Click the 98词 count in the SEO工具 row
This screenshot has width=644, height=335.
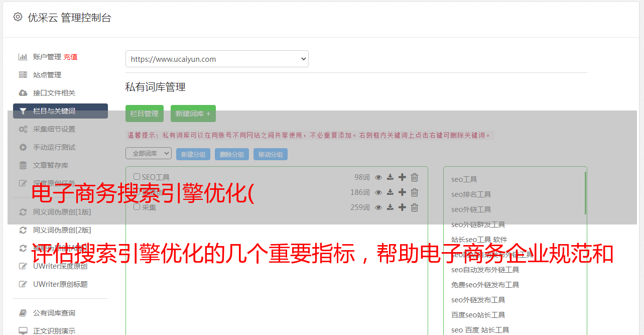[362, 177]
